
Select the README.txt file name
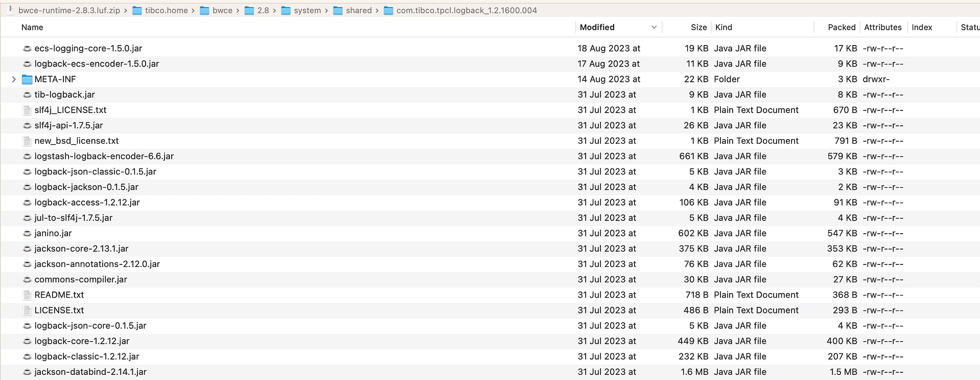tap(59, 295)
